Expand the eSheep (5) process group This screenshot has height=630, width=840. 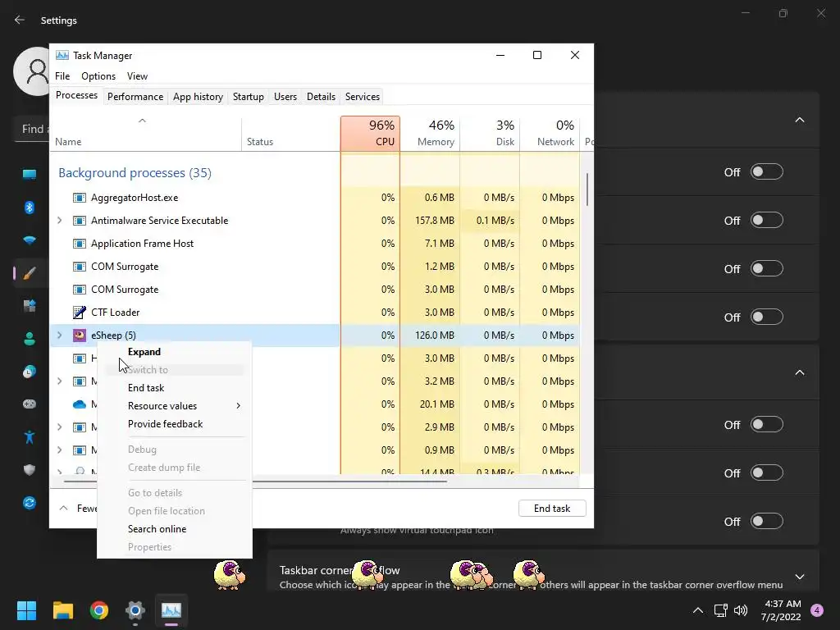click(x=59, y=336)
